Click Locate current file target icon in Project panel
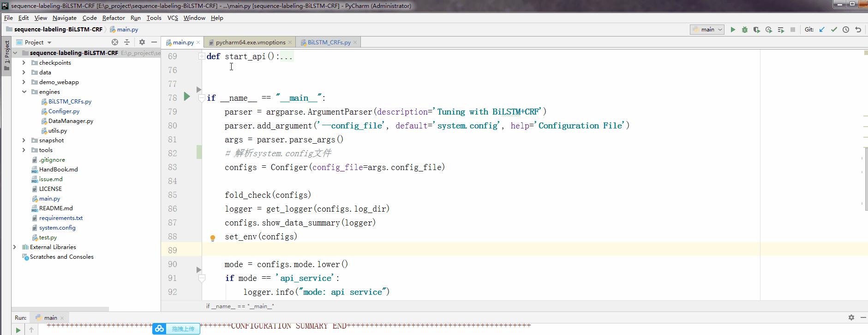The height and width of the screenshot is (335, 868). pos(115,42)
